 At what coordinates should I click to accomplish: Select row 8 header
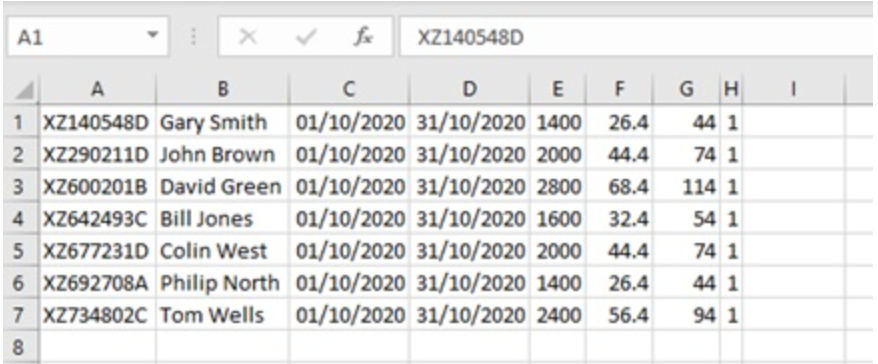click(19, 347)
